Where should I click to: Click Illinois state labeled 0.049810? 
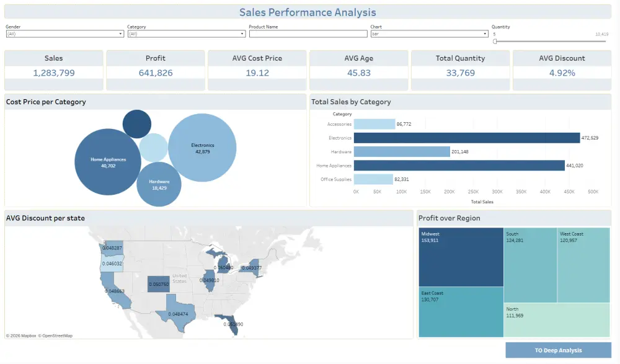(209, 280)
